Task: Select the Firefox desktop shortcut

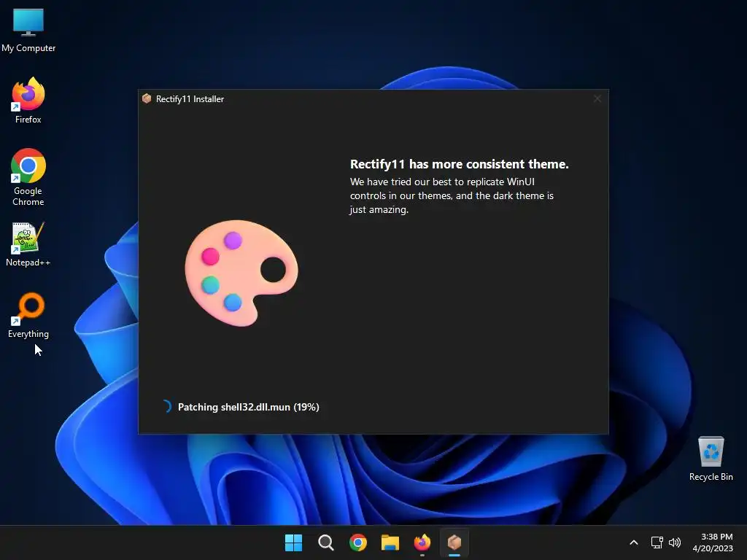Action: click(x=28, y=101)
